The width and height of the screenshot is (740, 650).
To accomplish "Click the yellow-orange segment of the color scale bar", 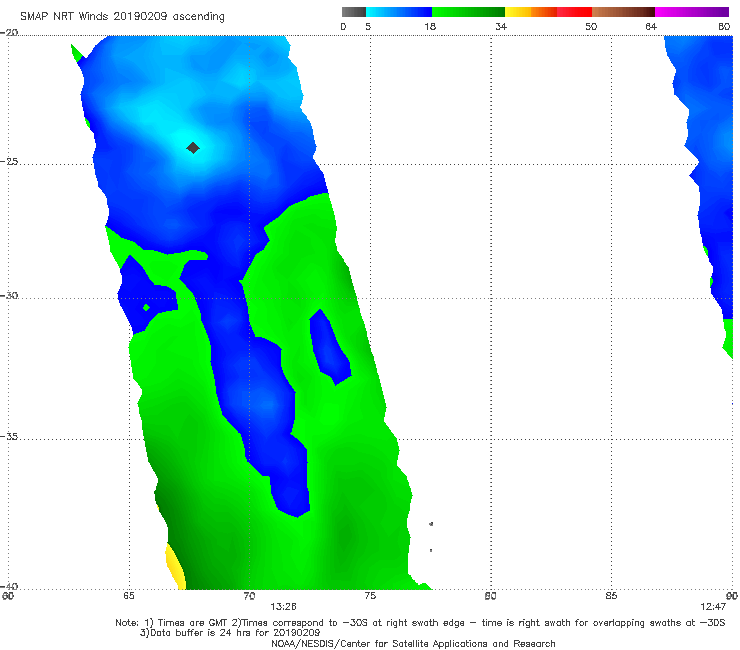I will [530, 12].
